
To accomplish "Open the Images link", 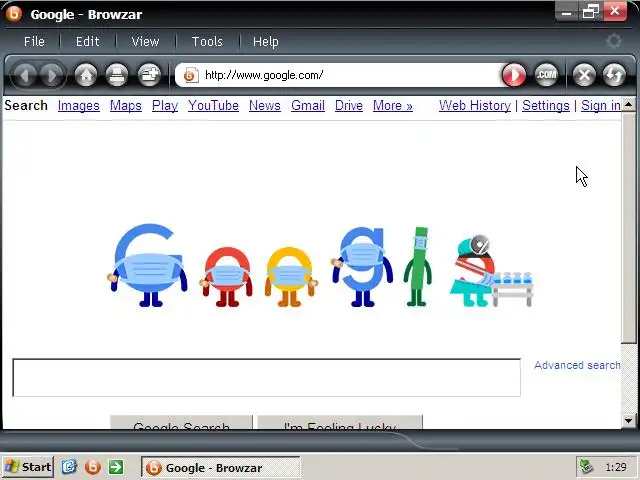I will tap(79, 106).
